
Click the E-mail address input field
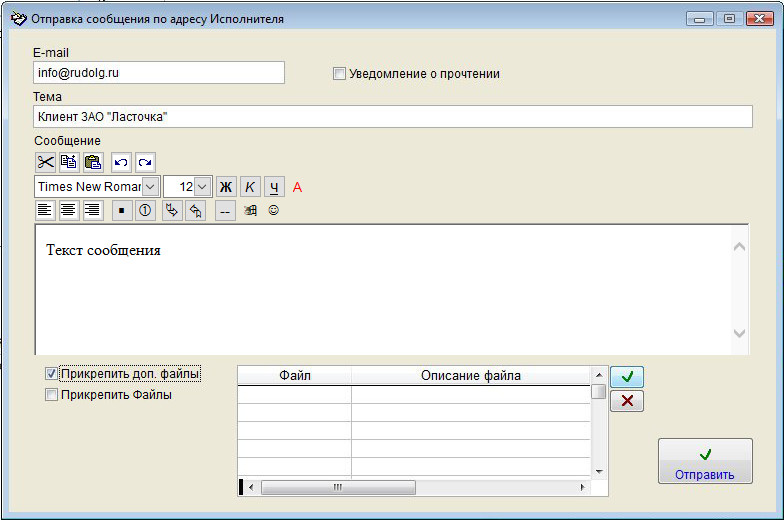coord(159,73)
